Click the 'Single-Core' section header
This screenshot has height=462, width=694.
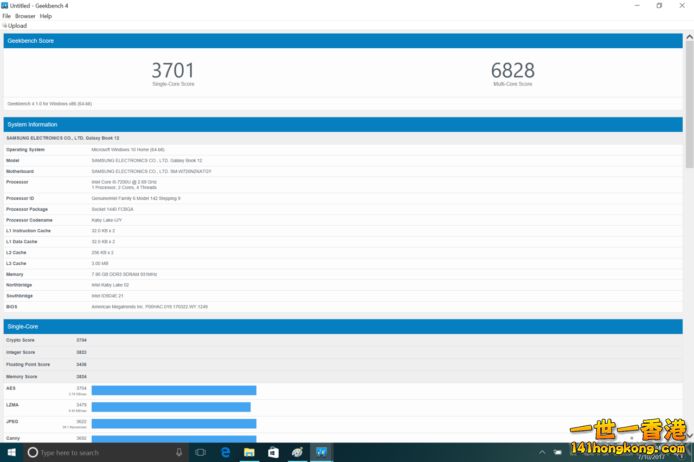pos(343,327)
